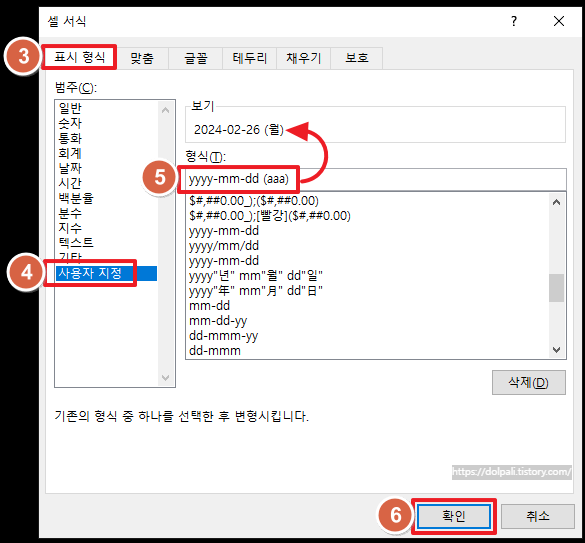Screen dimensions: 585x543
Task: Open help with the ? icon
Action: pyautogui.click(x=514, y=21)
